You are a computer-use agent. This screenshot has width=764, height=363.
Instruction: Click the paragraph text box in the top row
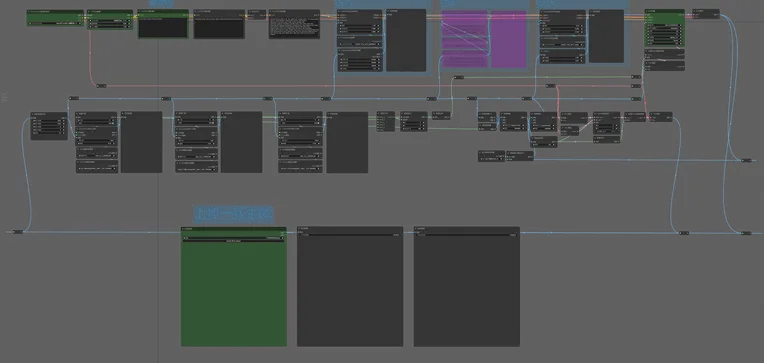click(294, 28)
